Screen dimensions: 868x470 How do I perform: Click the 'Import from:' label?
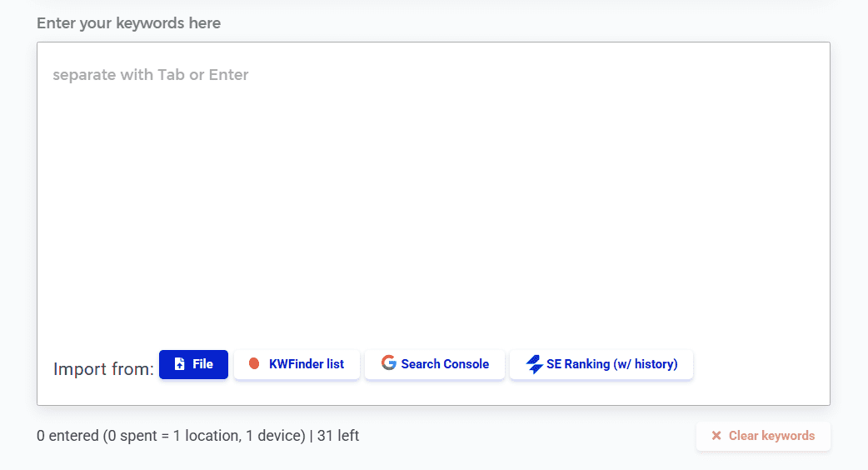[103, 368]
